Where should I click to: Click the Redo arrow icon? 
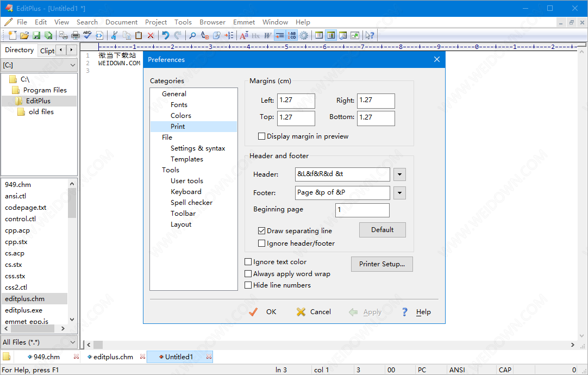tap(178, 35)
